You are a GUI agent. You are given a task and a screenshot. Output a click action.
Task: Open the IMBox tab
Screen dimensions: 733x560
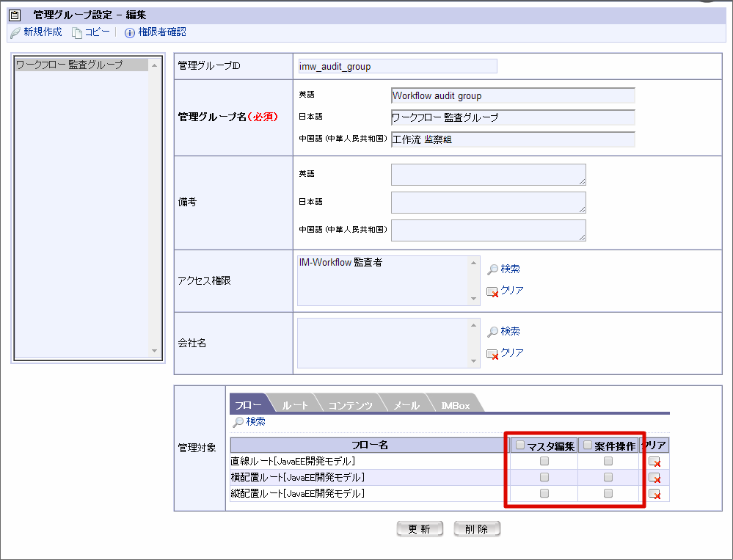click(456, 405)
